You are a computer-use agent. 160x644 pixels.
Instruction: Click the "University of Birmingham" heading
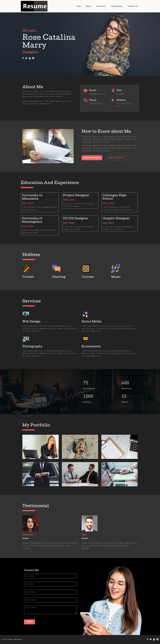tap(32, 220)
